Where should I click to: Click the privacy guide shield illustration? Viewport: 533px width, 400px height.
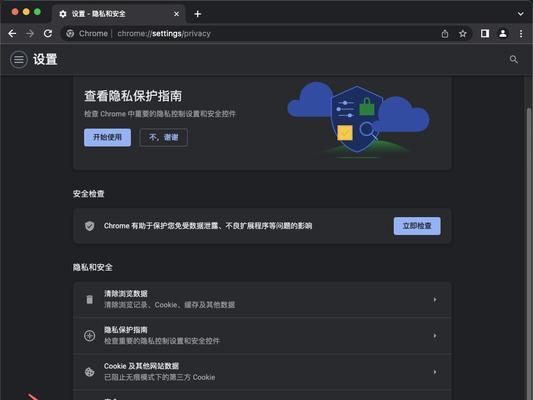[x=358, y=120]
